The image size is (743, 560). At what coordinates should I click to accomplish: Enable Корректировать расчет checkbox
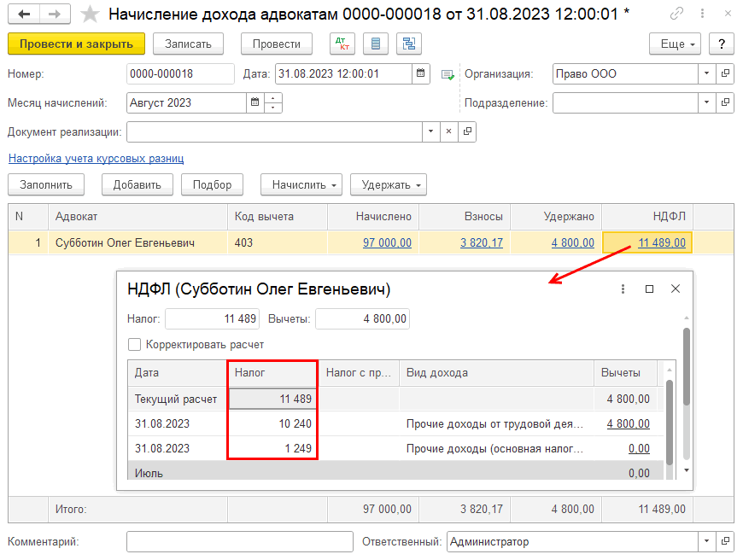[x=134, y=345]
